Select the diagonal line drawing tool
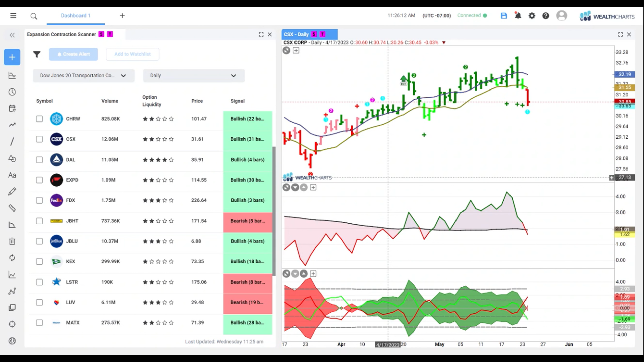644x362 pixels. [12, 141]
